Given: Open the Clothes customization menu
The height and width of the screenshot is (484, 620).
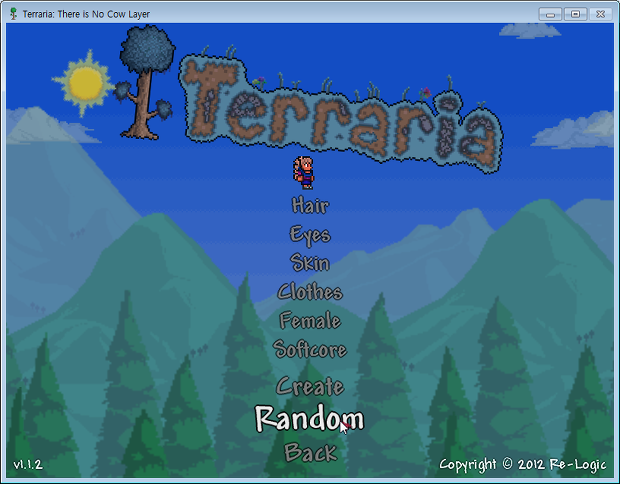Looking at the screenshot, I should pos(310,292).
